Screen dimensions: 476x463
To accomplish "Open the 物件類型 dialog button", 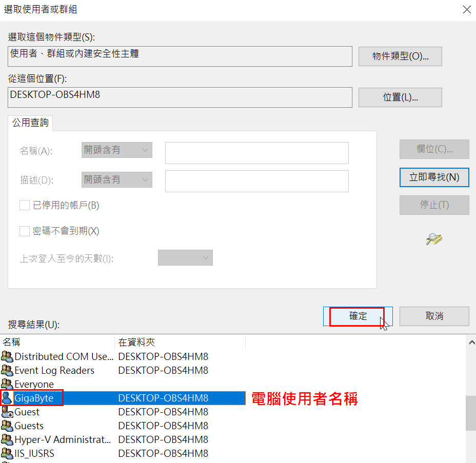I will [x=400, y=56].
